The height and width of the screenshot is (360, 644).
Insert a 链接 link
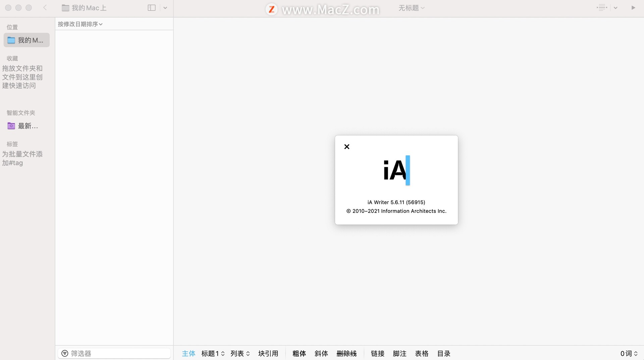tap(378, 354)
